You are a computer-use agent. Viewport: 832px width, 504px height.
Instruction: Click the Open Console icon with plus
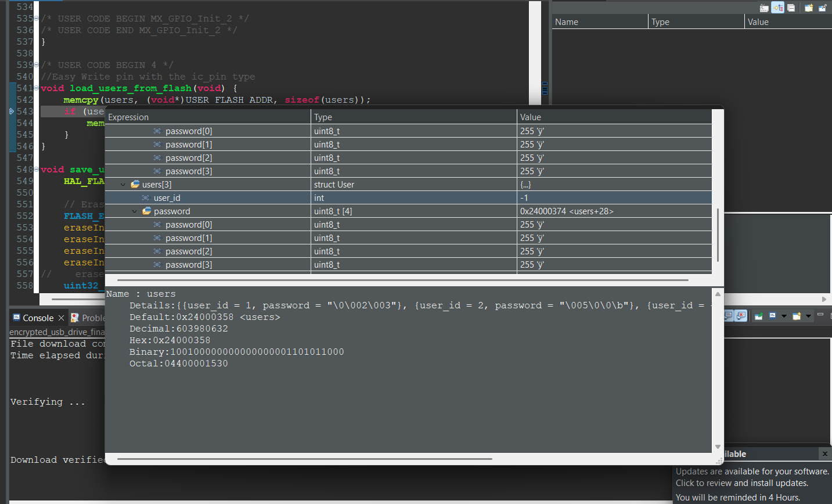tap(797, 316)
